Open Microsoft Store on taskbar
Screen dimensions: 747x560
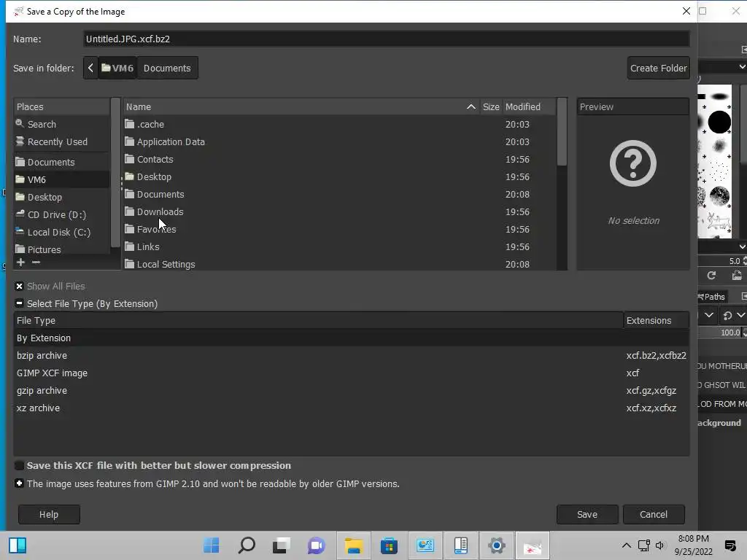click(x=389, y=545)
